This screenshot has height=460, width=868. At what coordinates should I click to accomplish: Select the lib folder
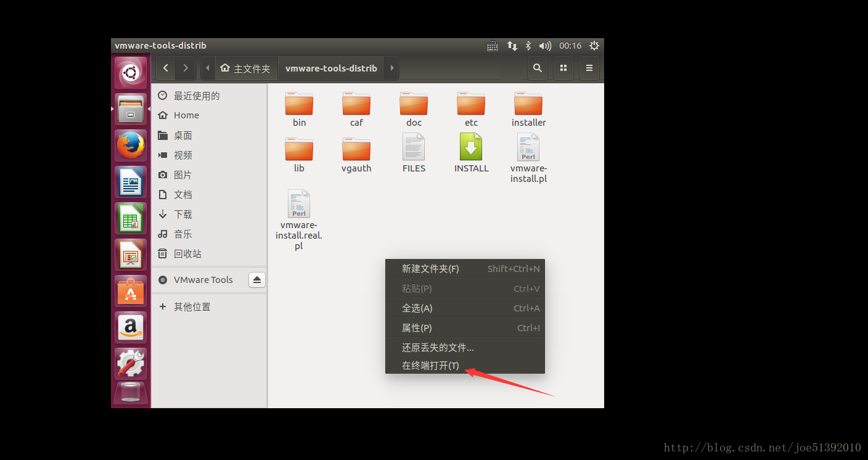(299, 154)
